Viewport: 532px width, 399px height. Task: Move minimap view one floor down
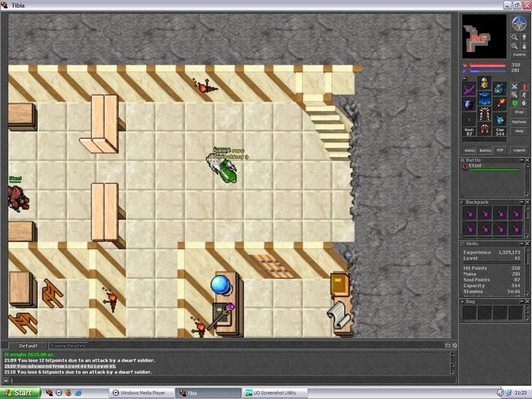(x=524, y=46)
